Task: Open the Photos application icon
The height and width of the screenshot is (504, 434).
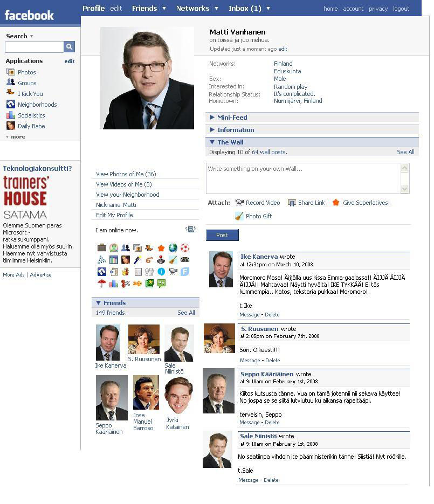Action: (11, 72)
